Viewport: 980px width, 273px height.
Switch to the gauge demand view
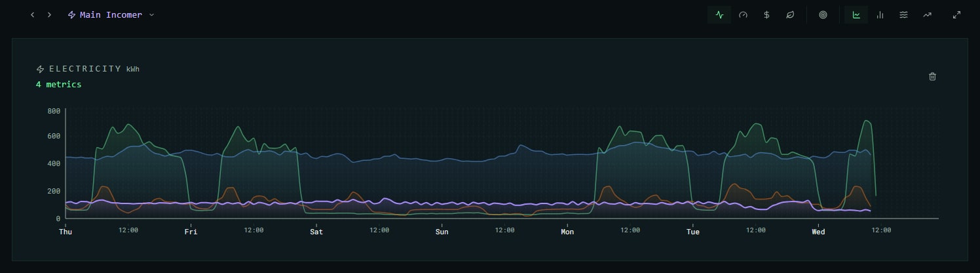tap(743, 14)
